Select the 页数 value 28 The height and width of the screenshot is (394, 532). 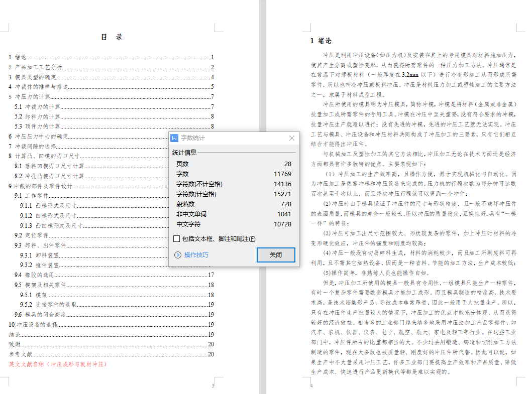[288, 164]
